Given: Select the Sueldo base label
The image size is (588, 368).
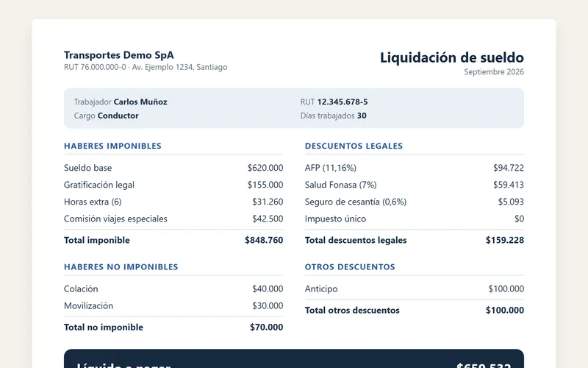Looking at the screenshot, I should [87, 168].
